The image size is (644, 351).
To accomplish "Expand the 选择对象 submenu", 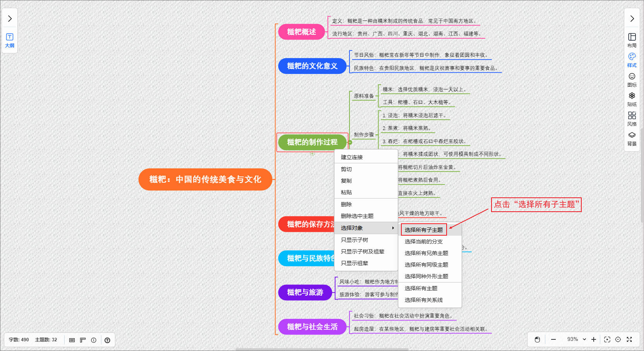I will coord(366,228).
